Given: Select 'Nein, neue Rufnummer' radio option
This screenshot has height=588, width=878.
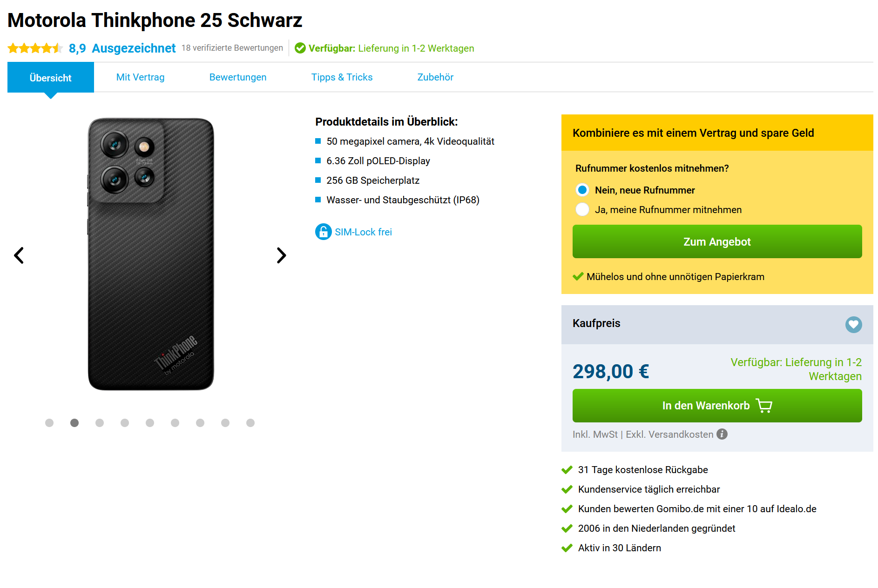Looking at the screenshot, I should [x=582, y=190].
